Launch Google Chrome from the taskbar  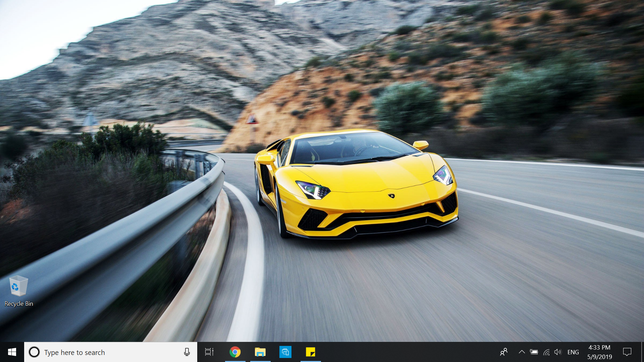click(235, 352)
